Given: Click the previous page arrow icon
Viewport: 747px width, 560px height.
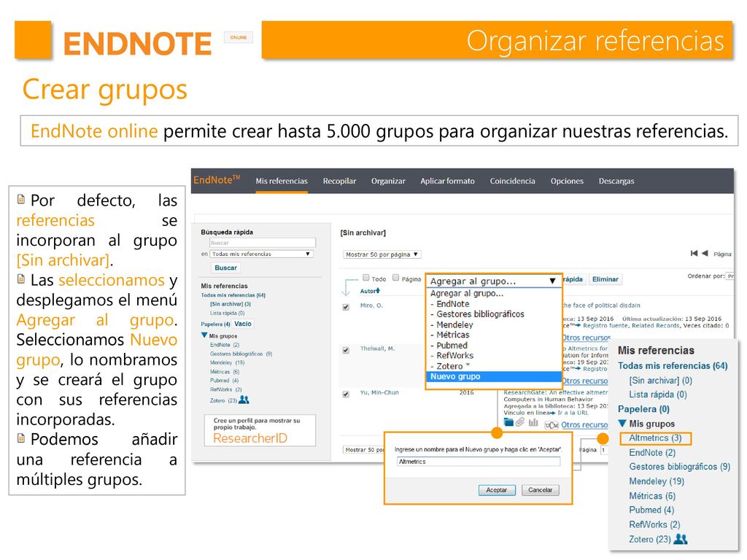Looking at the screenshot, I should click(x=705, y=253).
